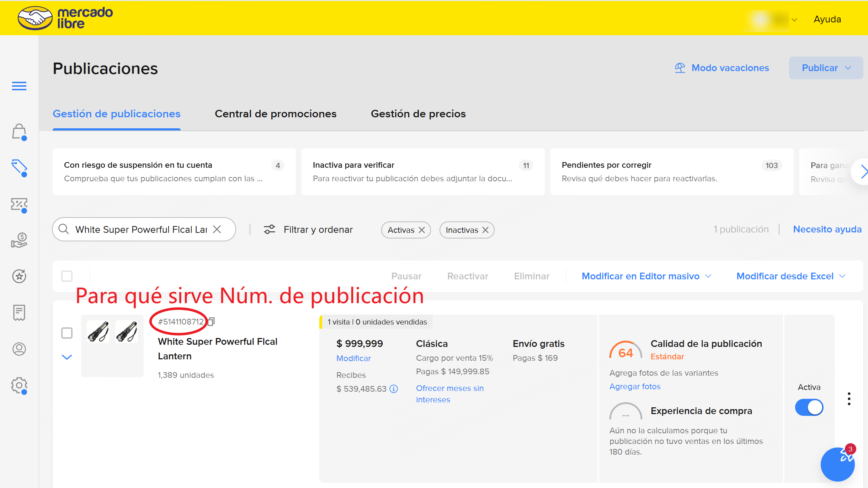Click the search magnifier icon
This screenshot has height=488, width=868.
(64, 229)
